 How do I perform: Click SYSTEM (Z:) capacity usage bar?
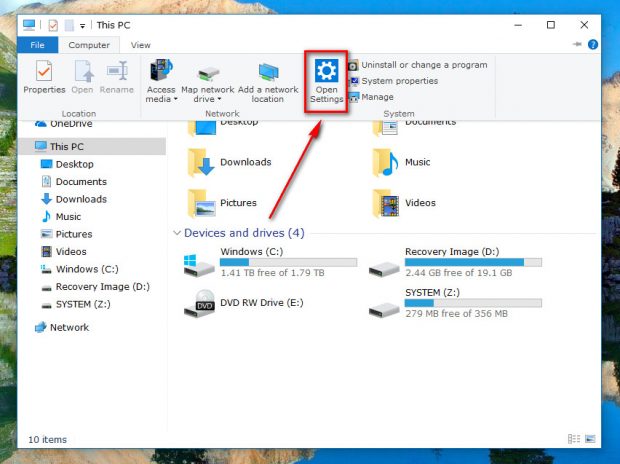tap(473, 303)
